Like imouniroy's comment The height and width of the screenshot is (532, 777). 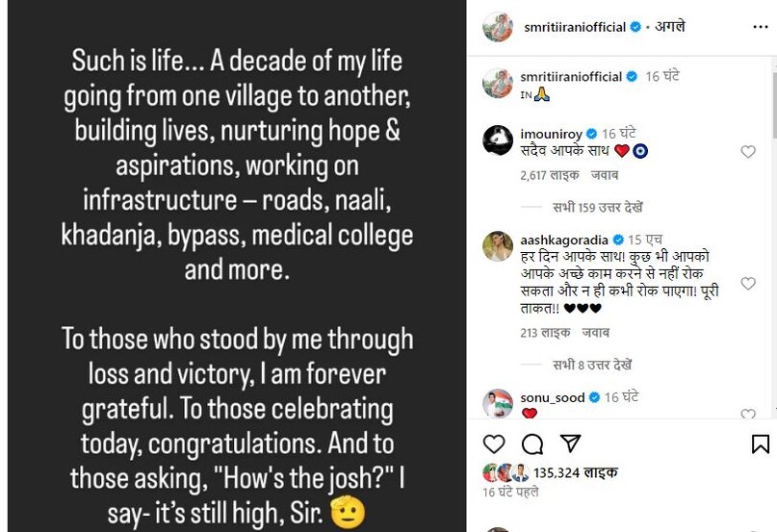(x=748, y=152)
